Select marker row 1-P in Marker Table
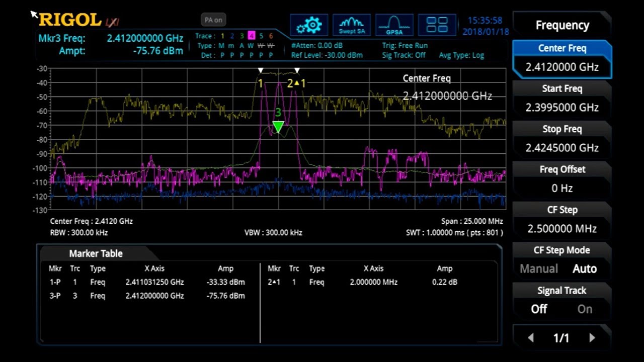This screenshot has height=362, width=644. [147, 282]
